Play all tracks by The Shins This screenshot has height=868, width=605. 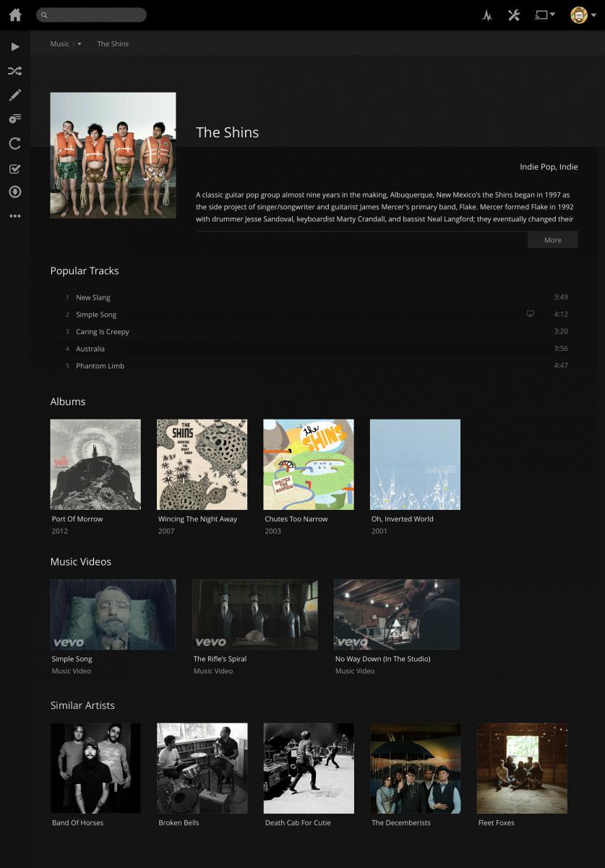(15, 47)
